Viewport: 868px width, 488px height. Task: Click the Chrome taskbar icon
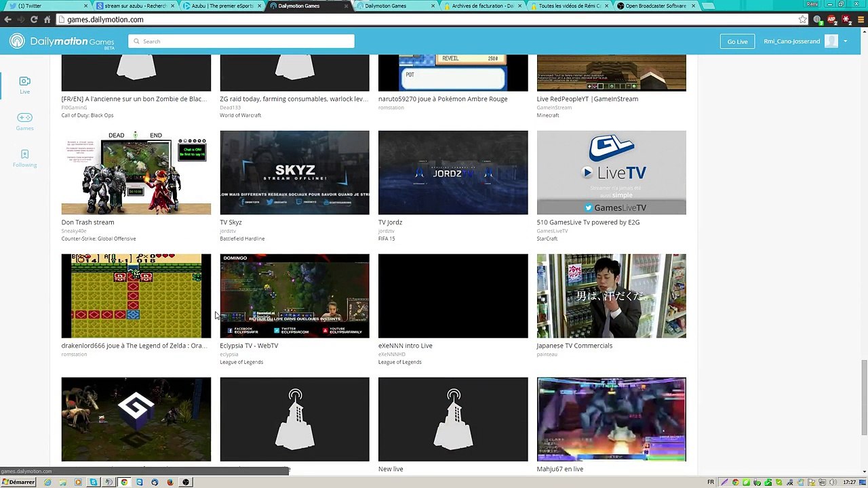(x=124, y=482)
